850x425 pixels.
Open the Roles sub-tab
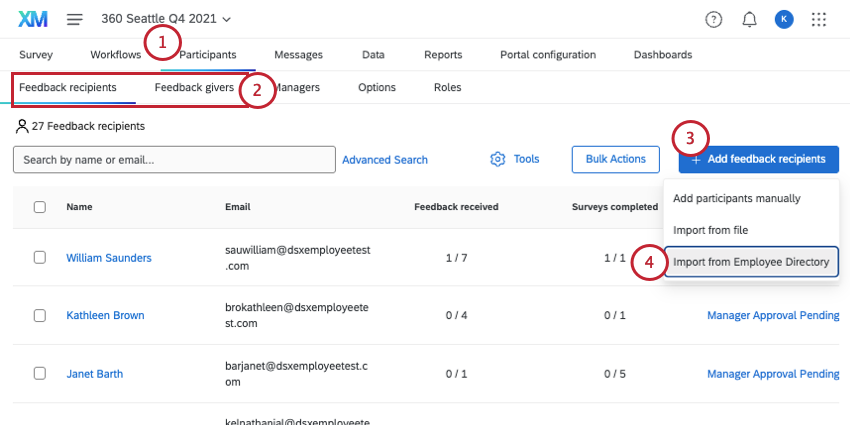pos(448,87)
